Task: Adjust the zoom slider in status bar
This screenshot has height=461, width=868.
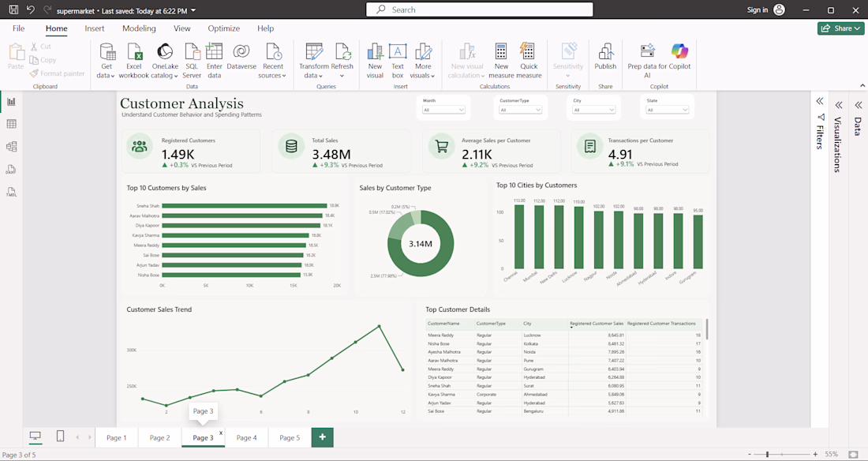Action: [767, 455]
